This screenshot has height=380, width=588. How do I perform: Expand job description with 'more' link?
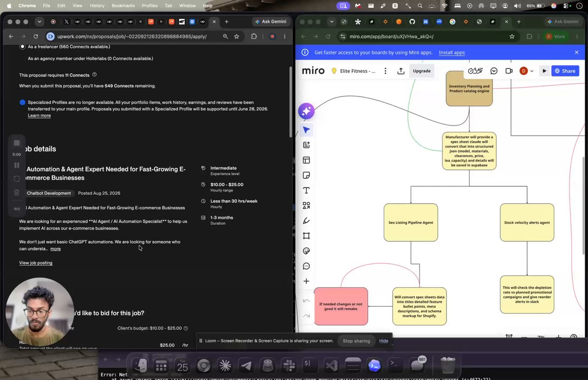(x=55, y=249)
